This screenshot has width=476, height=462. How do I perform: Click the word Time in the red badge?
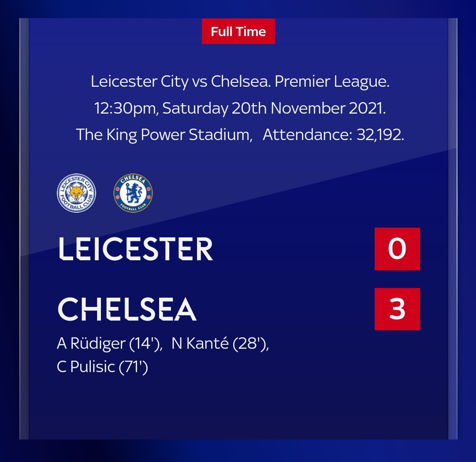[251, 32]
